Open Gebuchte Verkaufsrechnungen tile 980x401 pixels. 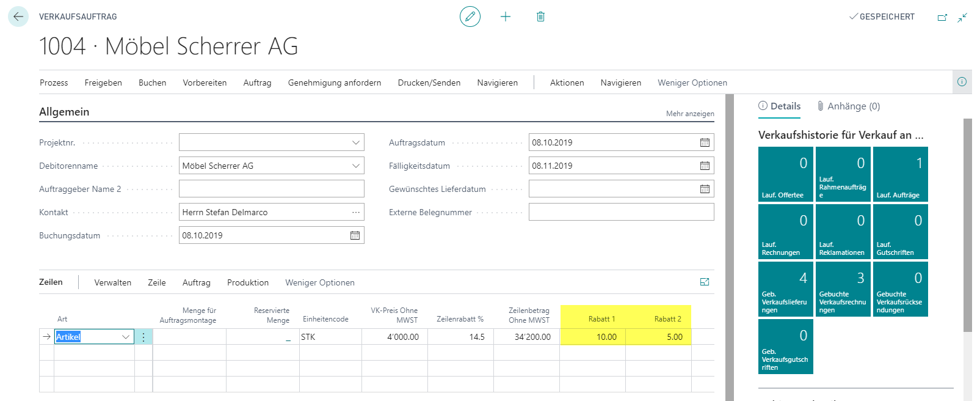click(843, 289)
